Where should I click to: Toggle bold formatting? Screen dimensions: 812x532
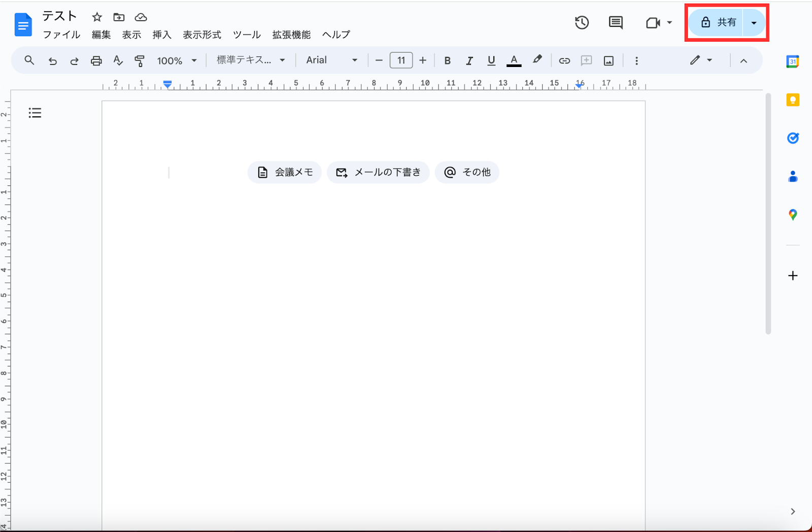click(447, 61)
